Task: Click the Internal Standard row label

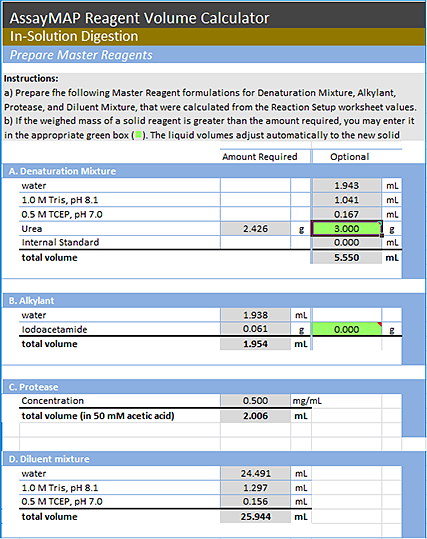Action: (60, 243)
